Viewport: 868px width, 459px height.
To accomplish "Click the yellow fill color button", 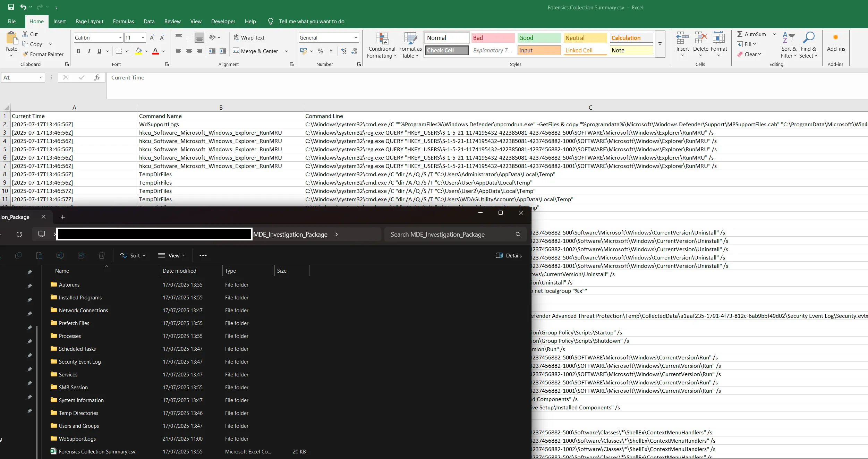I will click(139, 51).
